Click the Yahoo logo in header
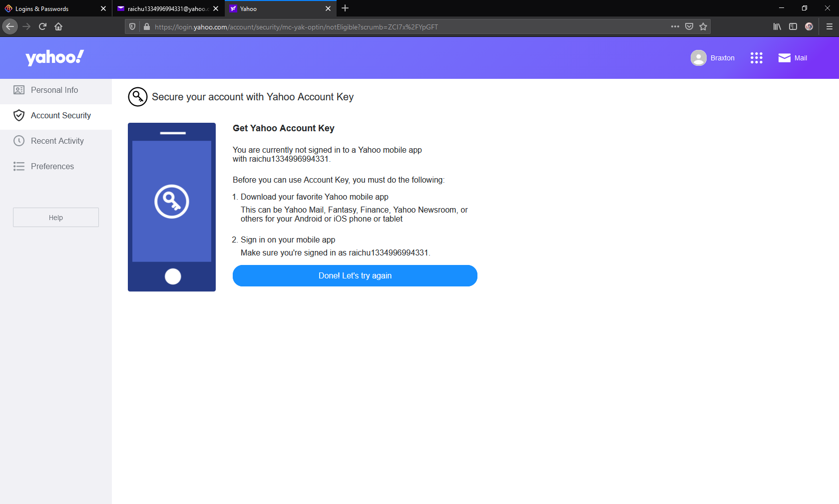 [x=55, y=57]
